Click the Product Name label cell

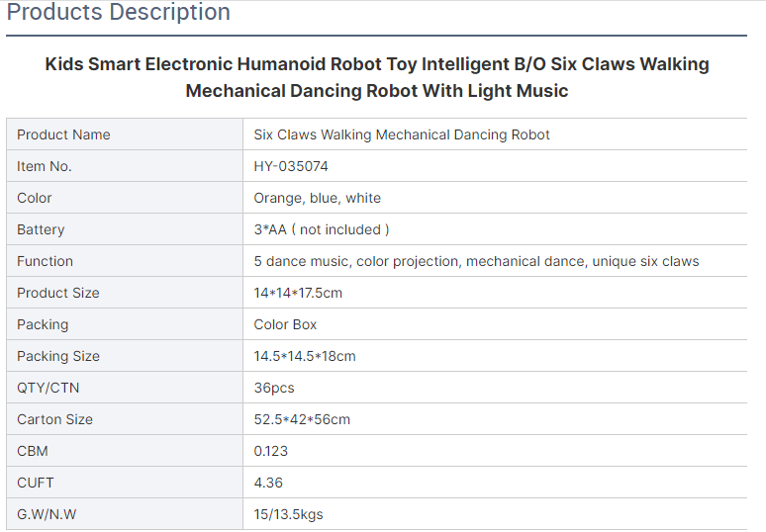click(125, 134)
